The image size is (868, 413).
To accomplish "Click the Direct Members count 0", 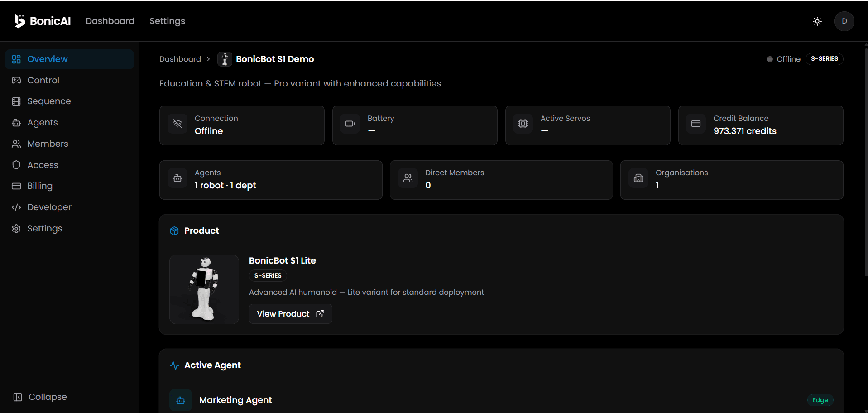I will (x=428, y=185).
